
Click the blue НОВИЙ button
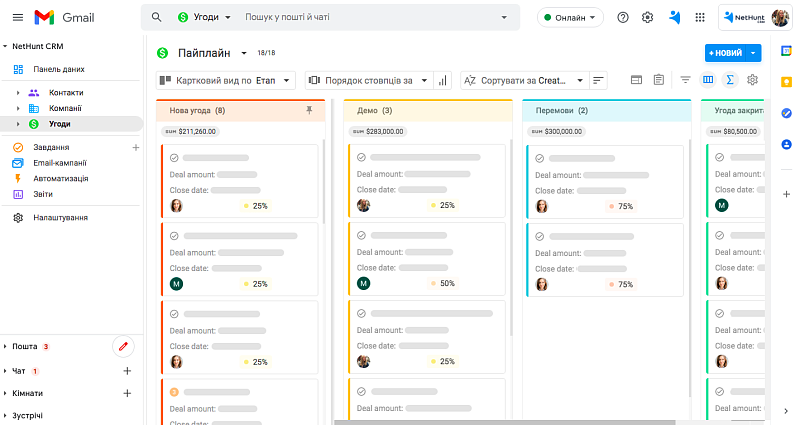(727, 52)
